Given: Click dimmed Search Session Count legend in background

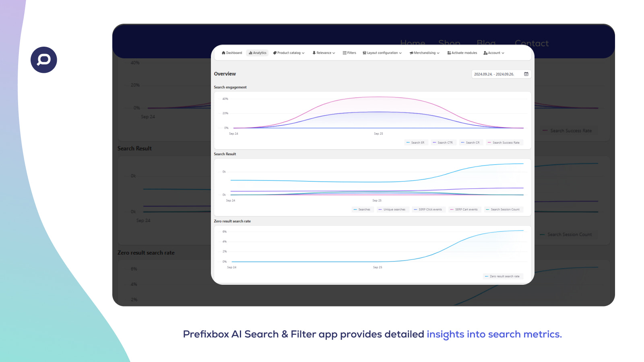Looking at the screenshot, I should (x=567, y=234).
